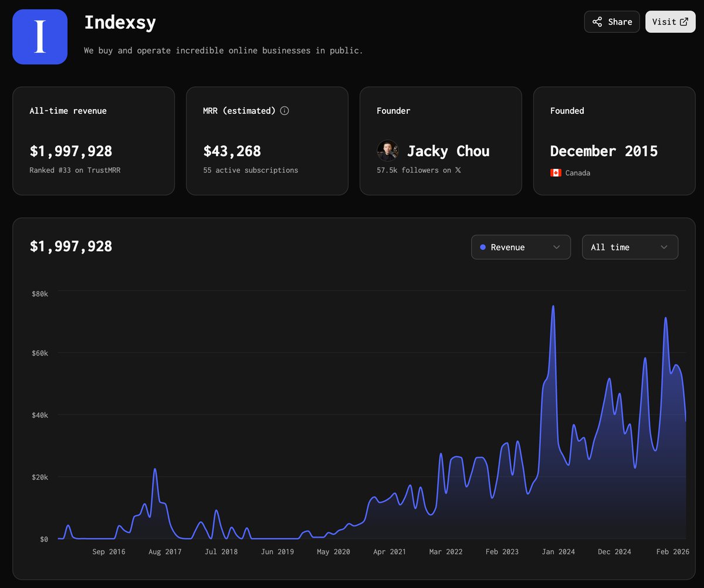The image size is (704, 588).
Task: Click the Indexsy blue "I" logo
Action: click(x=39, y=36)
